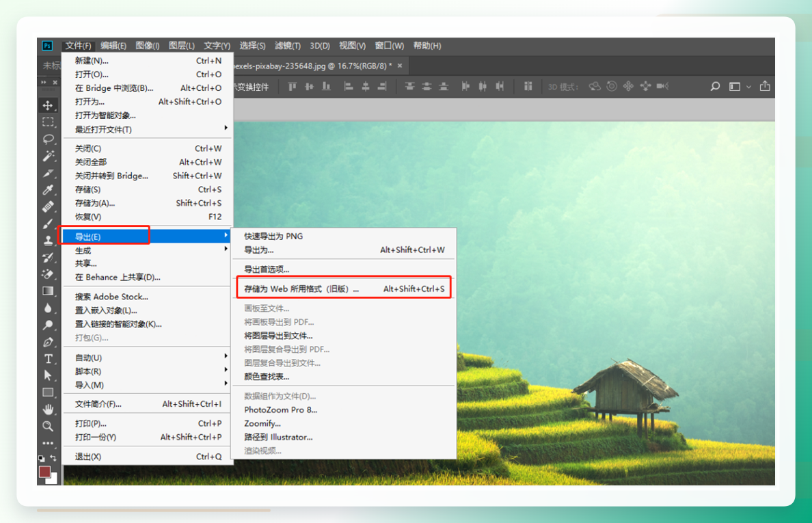Select the Eyedropper tool
Screen dimensions: 812x523
[48, 189]
